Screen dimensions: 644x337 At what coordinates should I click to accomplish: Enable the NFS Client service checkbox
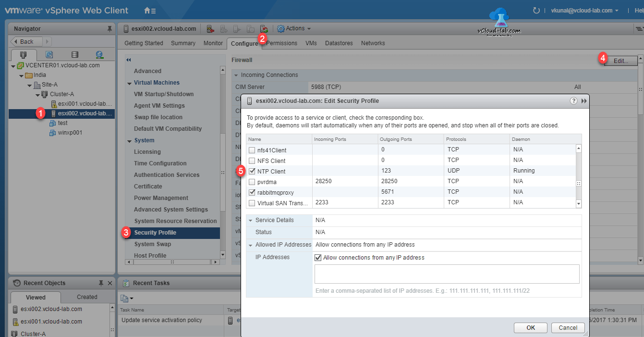(x=252, y=160)
